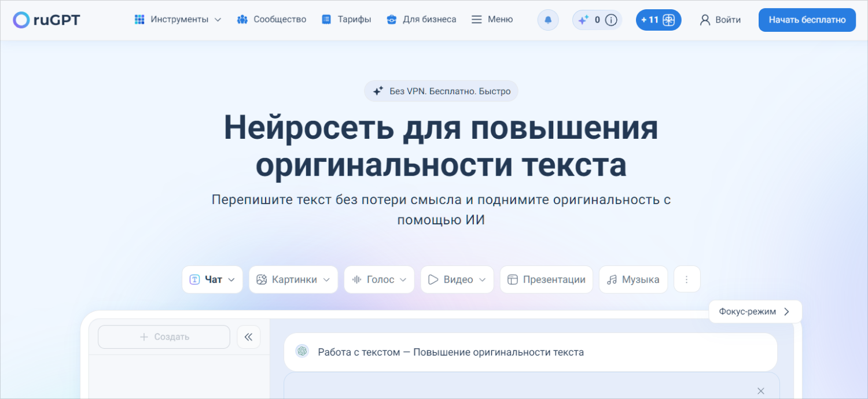Expand the Инструменты dropdown menu
Viewport: 868px width, 399px height.
(178, 20)
